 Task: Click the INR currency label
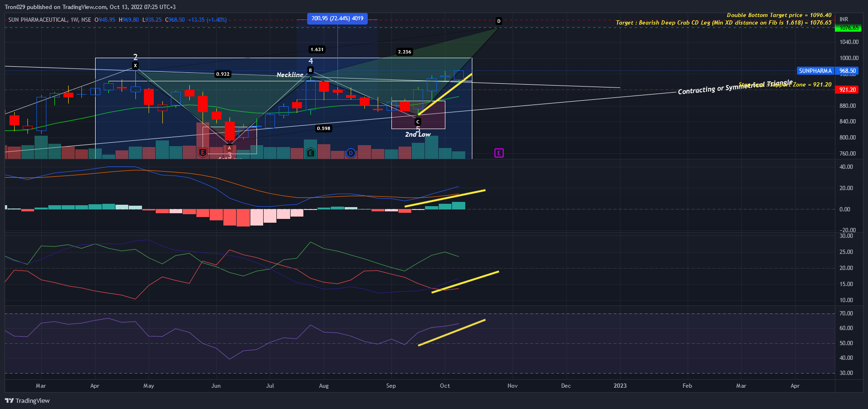coord(844,19)
